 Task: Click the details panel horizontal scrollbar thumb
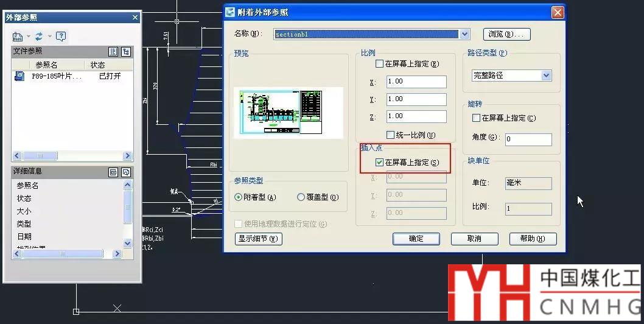tap(63, 254)
